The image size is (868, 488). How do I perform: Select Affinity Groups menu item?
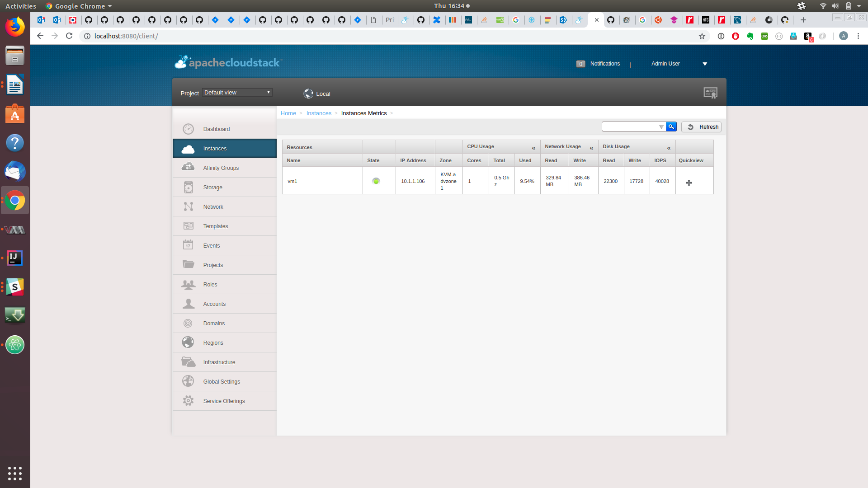[221, 168]
